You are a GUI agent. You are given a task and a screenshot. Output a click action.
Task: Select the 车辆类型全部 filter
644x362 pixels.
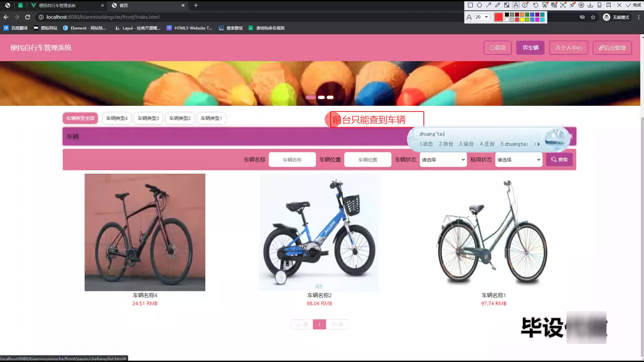[x=80, y=118]
